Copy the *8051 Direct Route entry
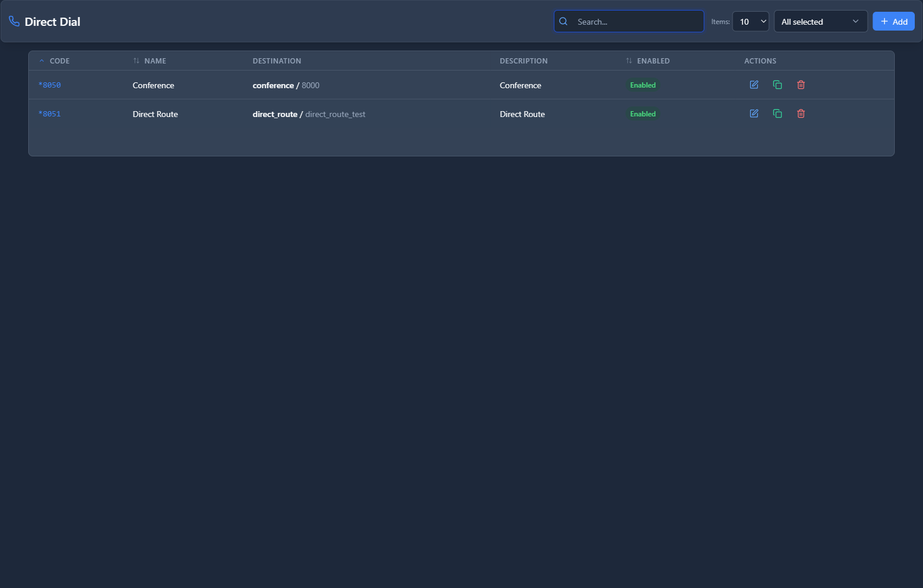The image size is (923, 588). [777, 113]
